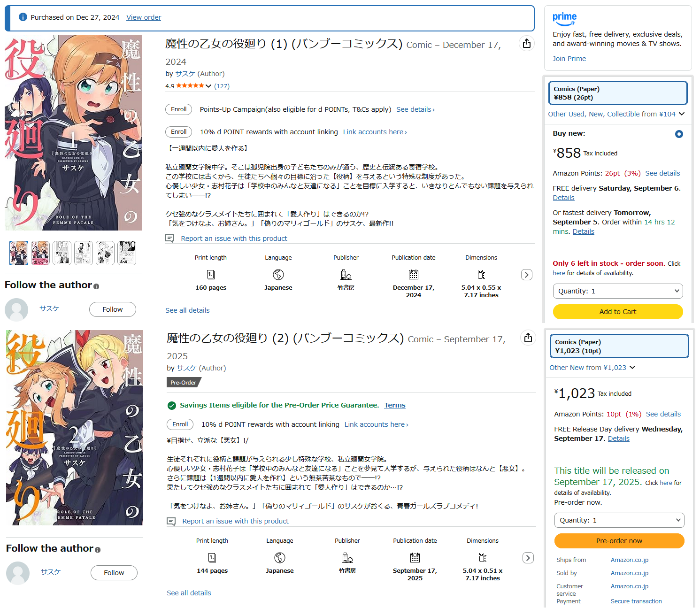Click Report an issue with this product for volume 2
The image size is (700, 608).
[235, 521]
